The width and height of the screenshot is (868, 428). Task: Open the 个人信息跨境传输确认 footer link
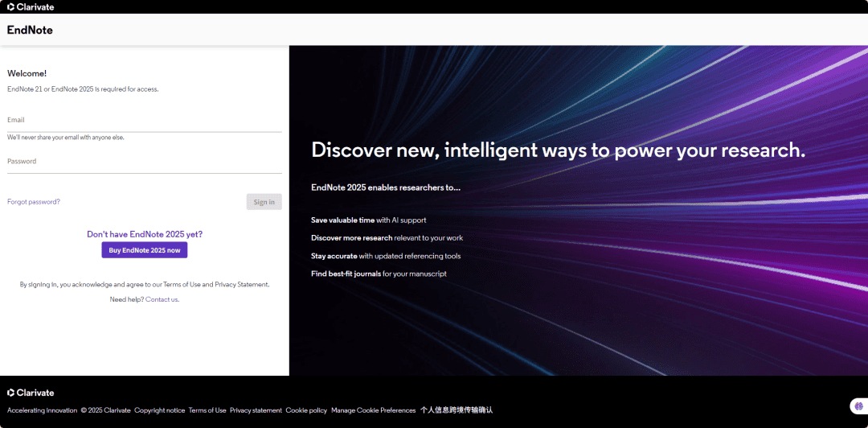[x=457, y=410]
